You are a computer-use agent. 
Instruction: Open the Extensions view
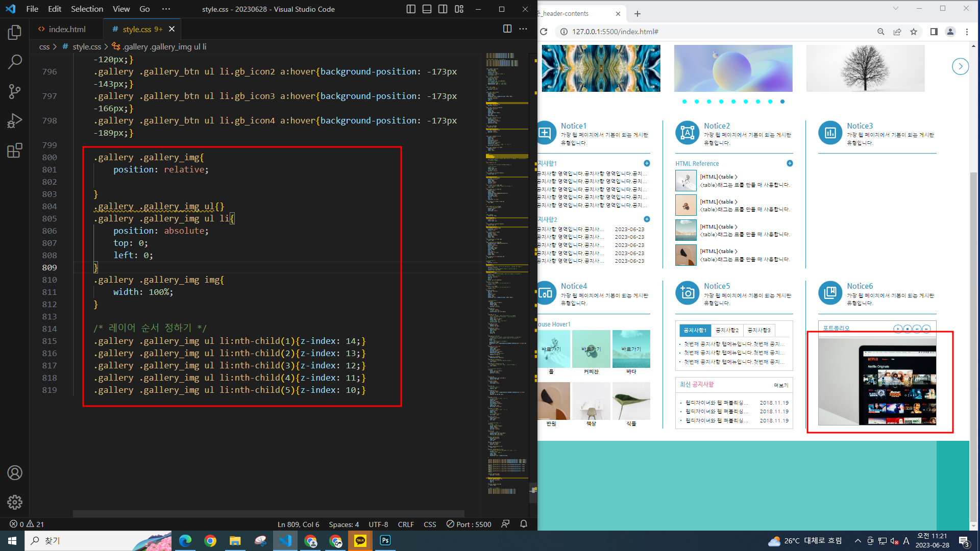15,151
